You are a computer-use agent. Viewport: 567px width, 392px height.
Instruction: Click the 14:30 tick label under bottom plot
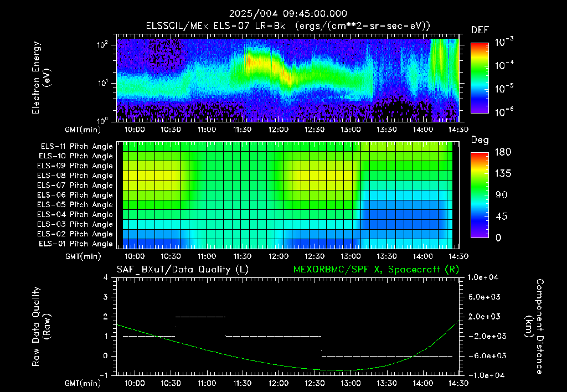458,383
